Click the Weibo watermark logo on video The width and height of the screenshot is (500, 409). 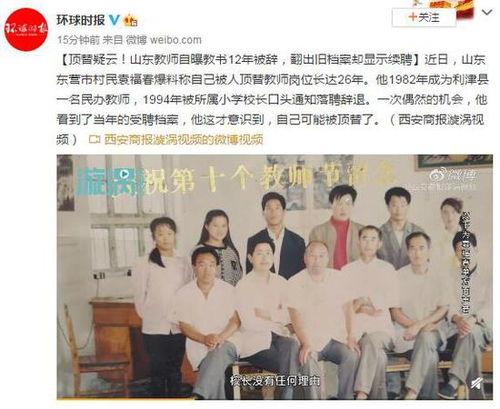(454, 175)
